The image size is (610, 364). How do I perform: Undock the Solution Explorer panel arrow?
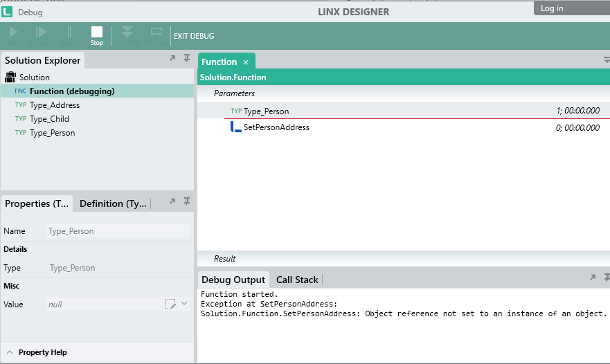pos(172,58)
